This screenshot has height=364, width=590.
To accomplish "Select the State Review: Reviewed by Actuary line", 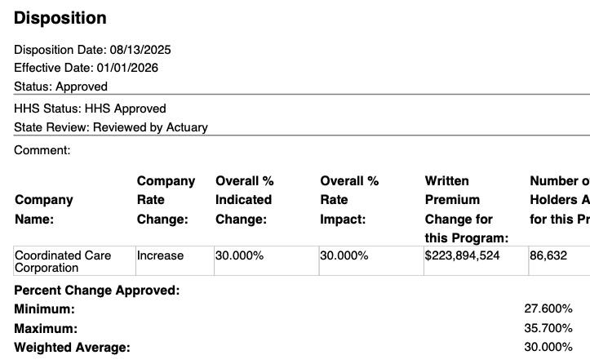I will pos(110,127).
